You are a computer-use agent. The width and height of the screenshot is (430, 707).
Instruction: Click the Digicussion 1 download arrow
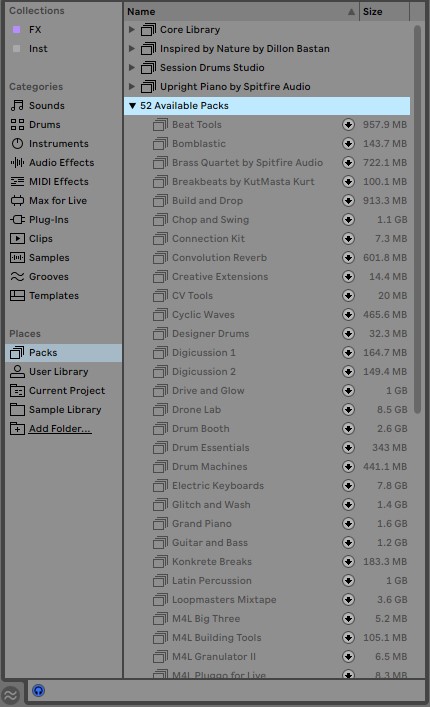tap(348, 353)
